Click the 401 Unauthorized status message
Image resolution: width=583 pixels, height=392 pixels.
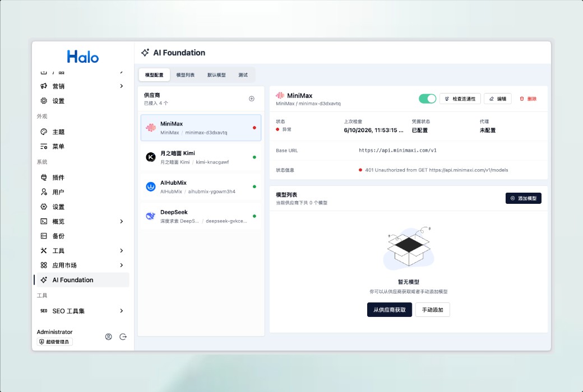pyautogui.click(x=437, y=170)
